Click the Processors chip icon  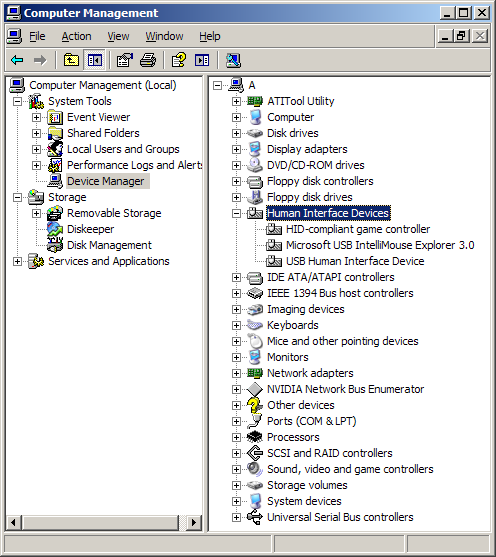point(255,437)
